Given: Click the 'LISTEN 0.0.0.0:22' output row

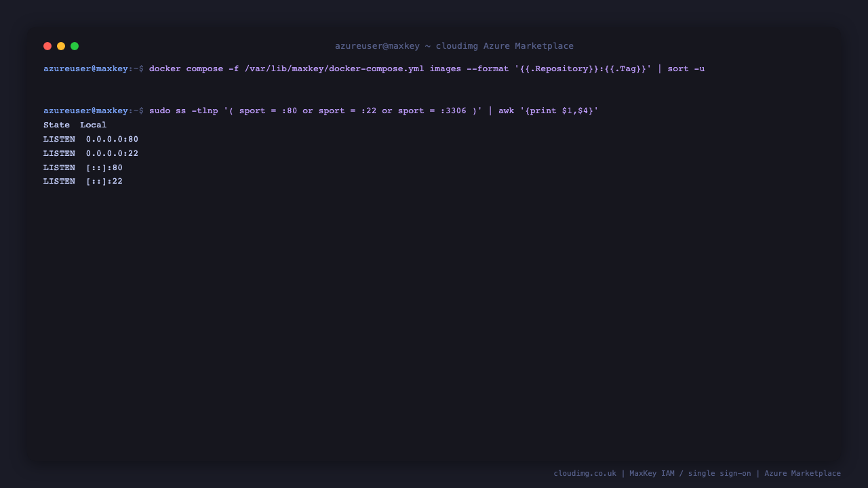Looking at the screenshot, I should pyautogui.click(x=91, y=154).
